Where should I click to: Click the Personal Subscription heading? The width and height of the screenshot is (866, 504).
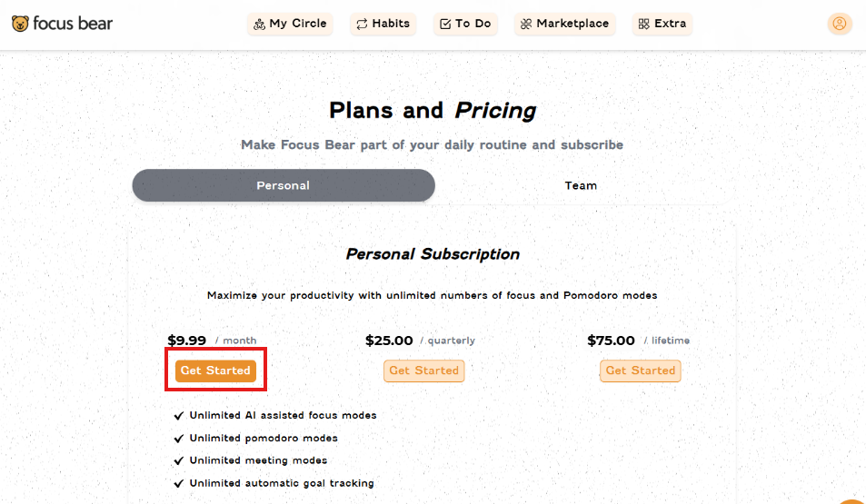click(433, 254)
